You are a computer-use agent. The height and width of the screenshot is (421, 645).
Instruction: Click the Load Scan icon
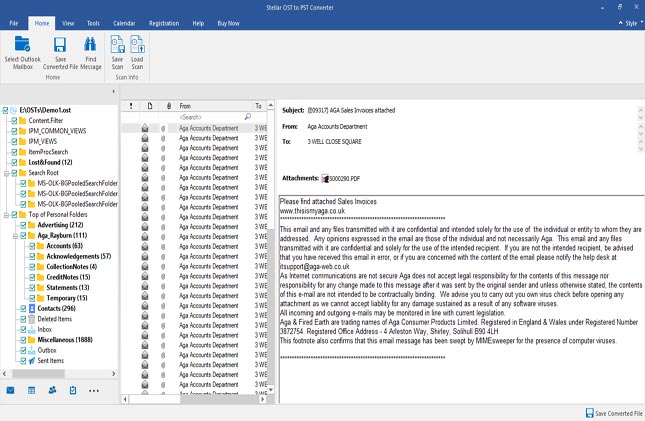tap(137, 44)
